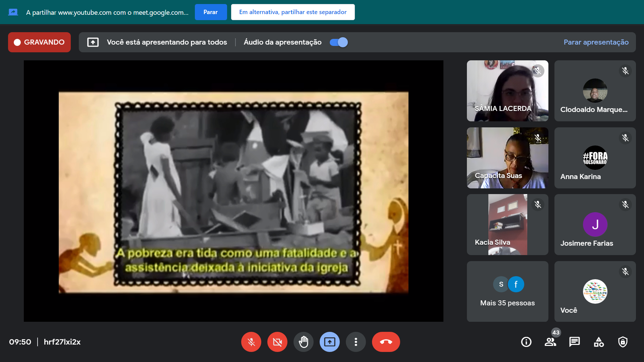644x362 pixels.
Task: Select SÂMIA LACERDA video tile
Action: [507, 91]
